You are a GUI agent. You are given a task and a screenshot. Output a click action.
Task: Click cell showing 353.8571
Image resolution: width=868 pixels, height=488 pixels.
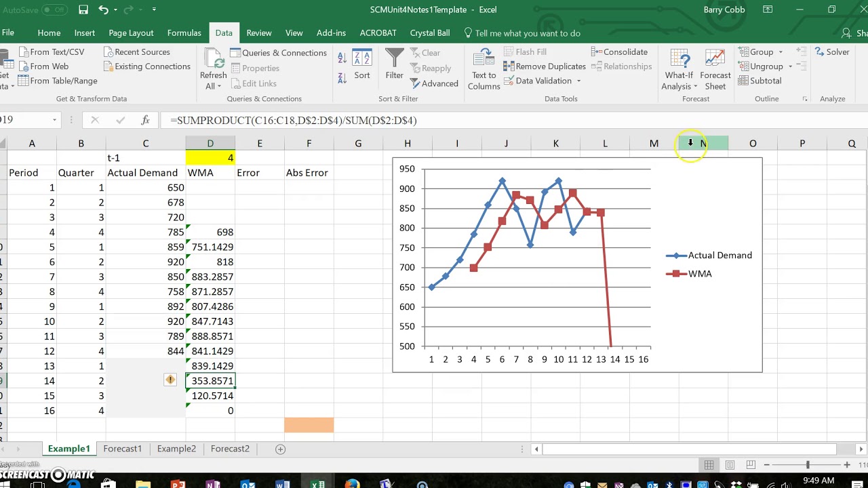click(210, 381)
